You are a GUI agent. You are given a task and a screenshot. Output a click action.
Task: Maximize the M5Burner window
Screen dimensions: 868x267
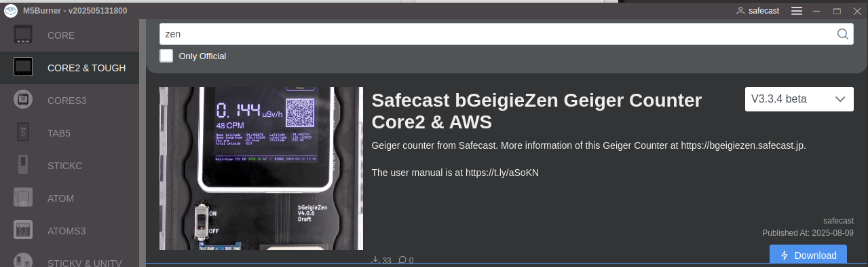[837, 11]
